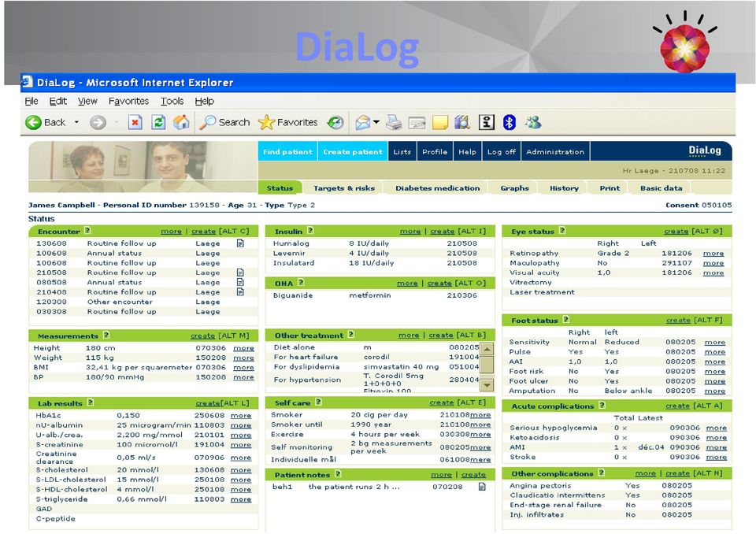Image resolution: width=756 pixels, height=534 pixels.
Task: Switch to the Diabetes medication tab
Action: click(x=437, y=188)
